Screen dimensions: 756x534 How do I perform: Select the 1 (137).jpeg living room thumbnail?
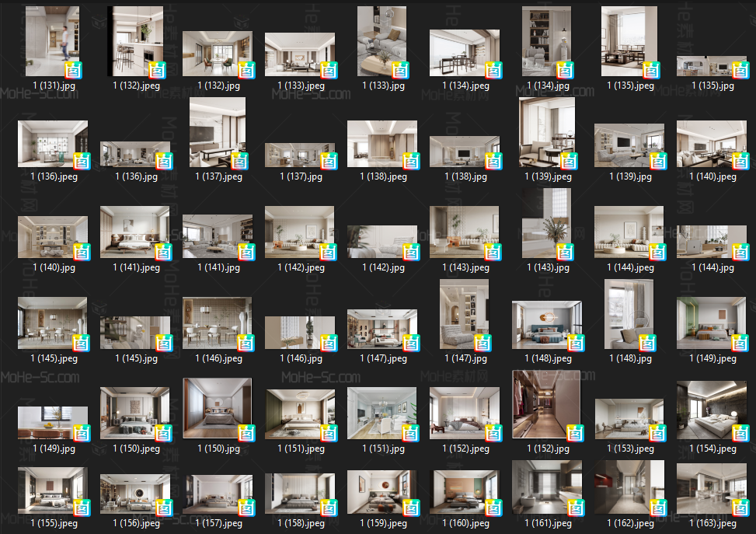218,132
